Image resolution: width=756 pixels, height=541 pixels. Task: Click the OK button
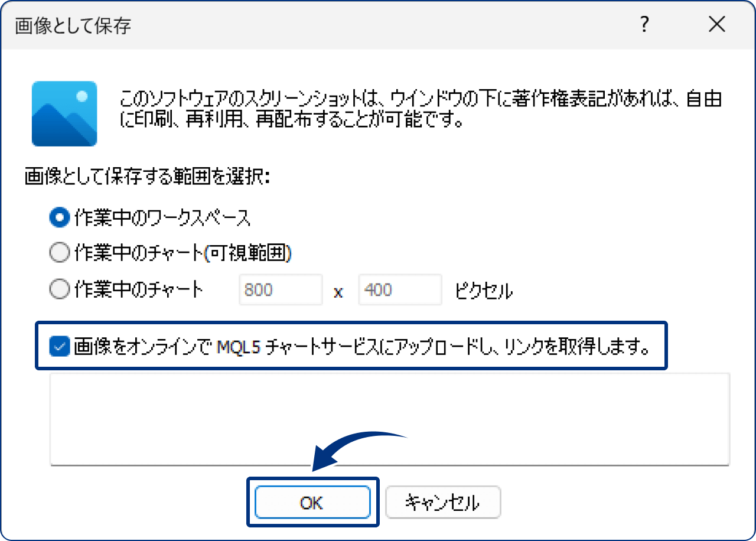pyautogui.click(x=312, y=503)
